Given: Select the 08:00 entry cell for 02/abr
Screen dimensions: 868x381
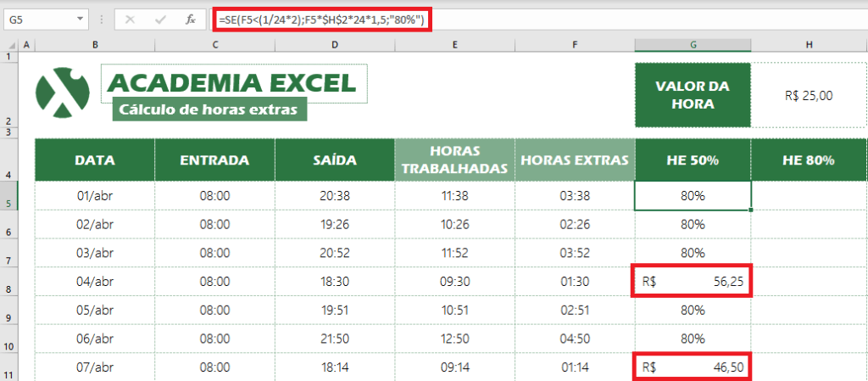Looking at the screenshot, I should pos(214,224).
